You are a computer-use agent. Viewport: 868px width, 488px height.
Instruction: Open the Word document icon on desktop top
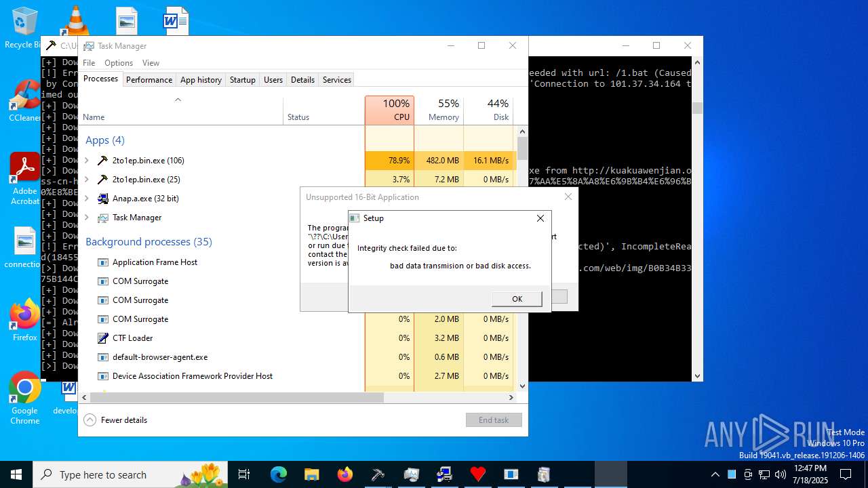175,20
